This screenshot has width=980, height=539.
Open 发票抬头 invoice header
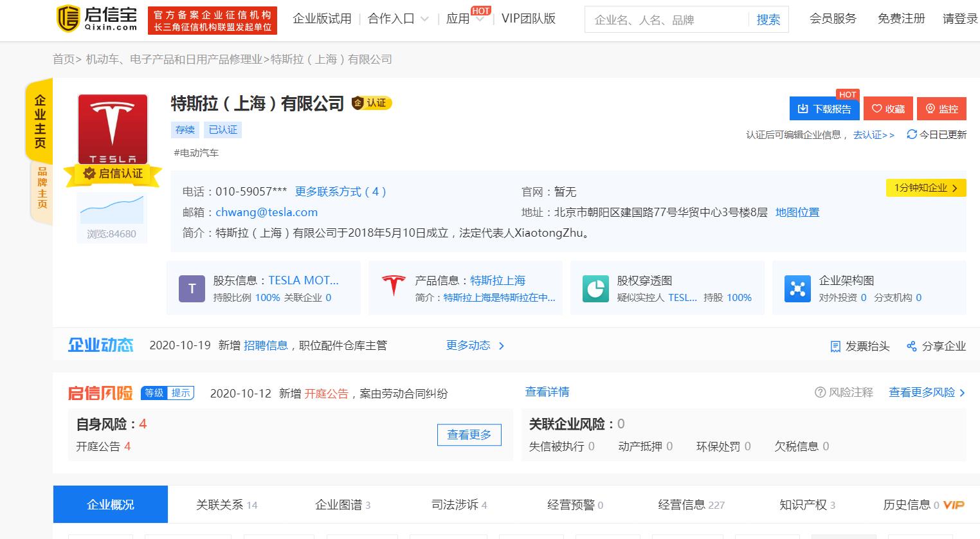point(860,346)
